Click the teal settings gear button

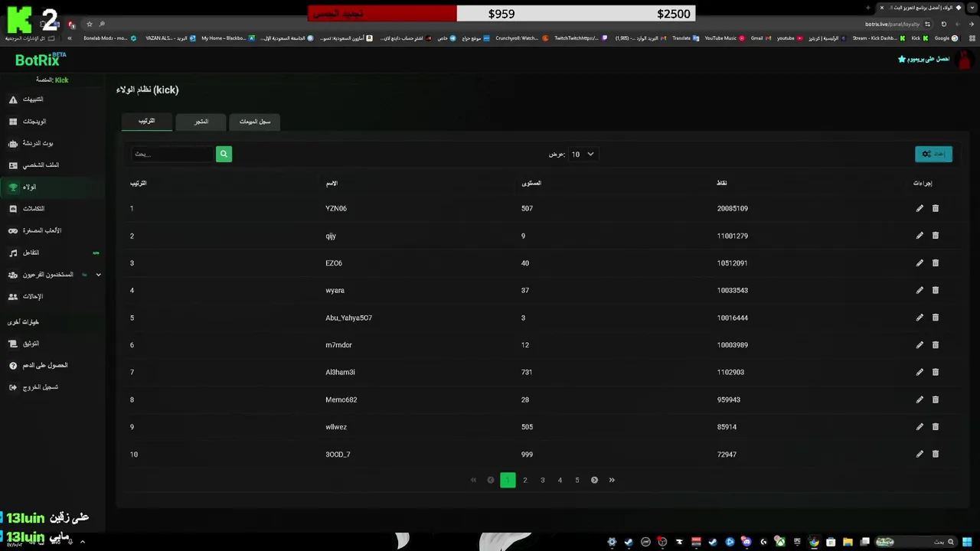coord(933,154)
